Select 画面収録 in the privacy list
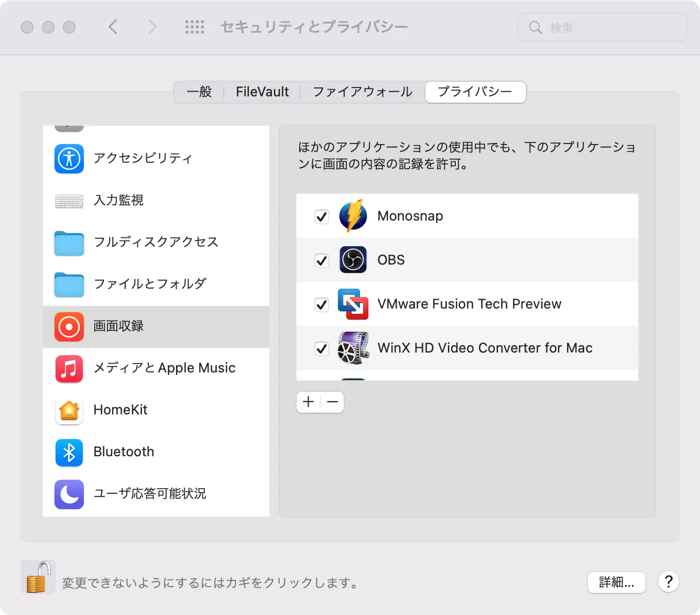Image resolution: width=700 pixels, height=615 pixels. (156, 327)
